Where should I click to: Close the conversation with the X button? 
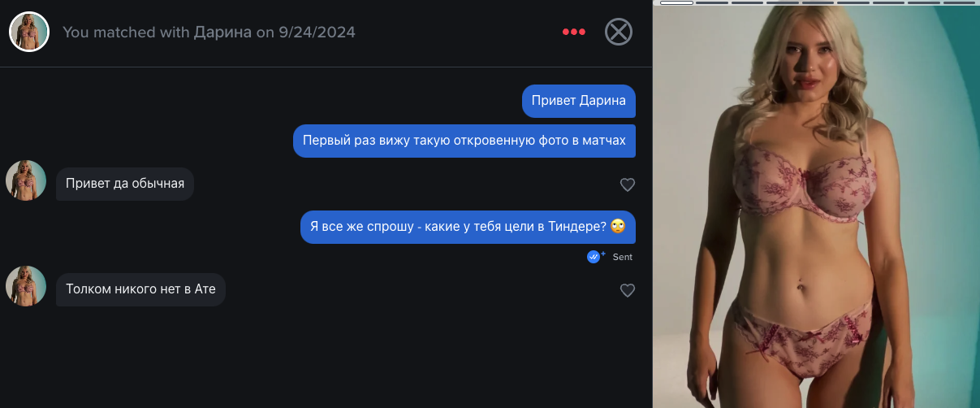(x=619, y=32)
